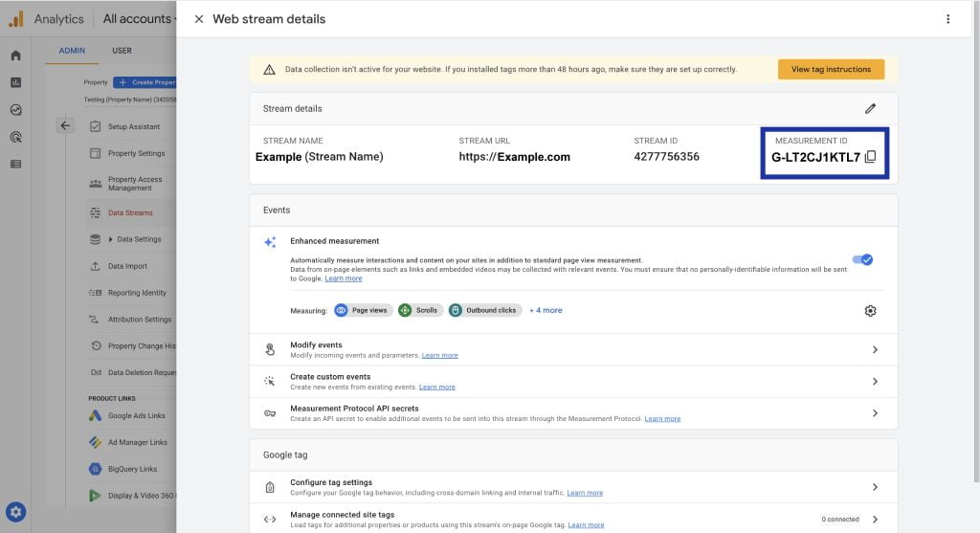Show the + 4 more measured events
Image resolution: width=980 pixels, height=533 pixels.
[546, 310]
